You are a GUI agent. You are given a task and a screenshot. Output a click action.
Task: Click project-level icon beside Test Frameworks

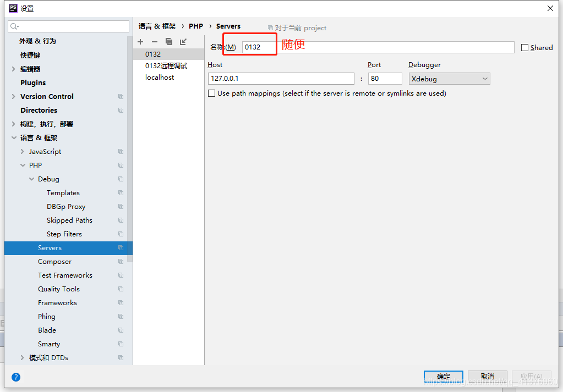121,275
